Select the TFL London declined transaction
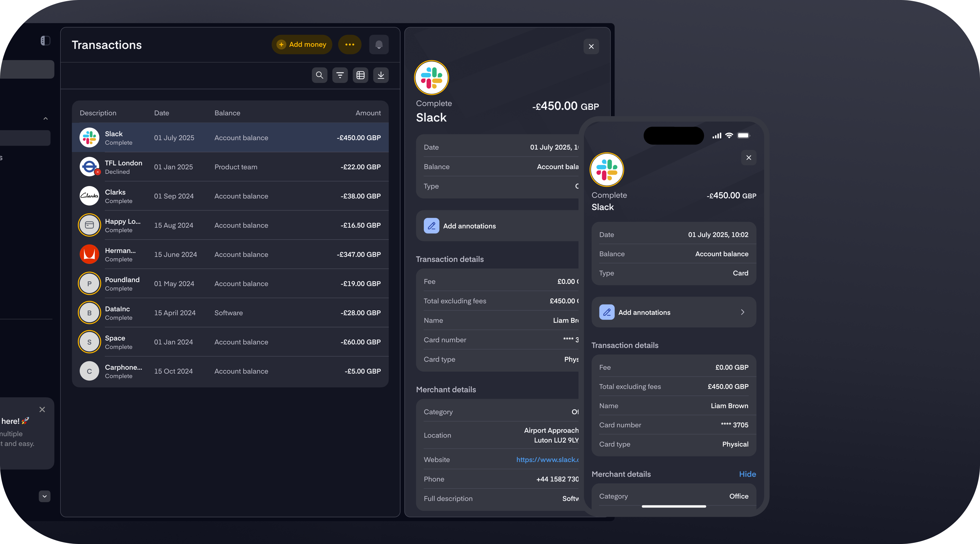This screenshot has width=980, height=544. [230, 167]
